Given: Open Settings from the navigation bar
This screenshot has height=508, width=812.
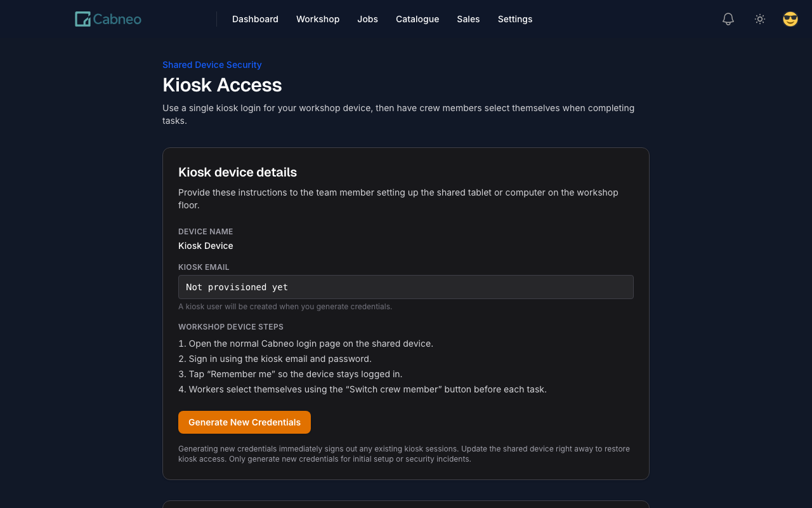Looking at the screenshot, I should [514, 19].
